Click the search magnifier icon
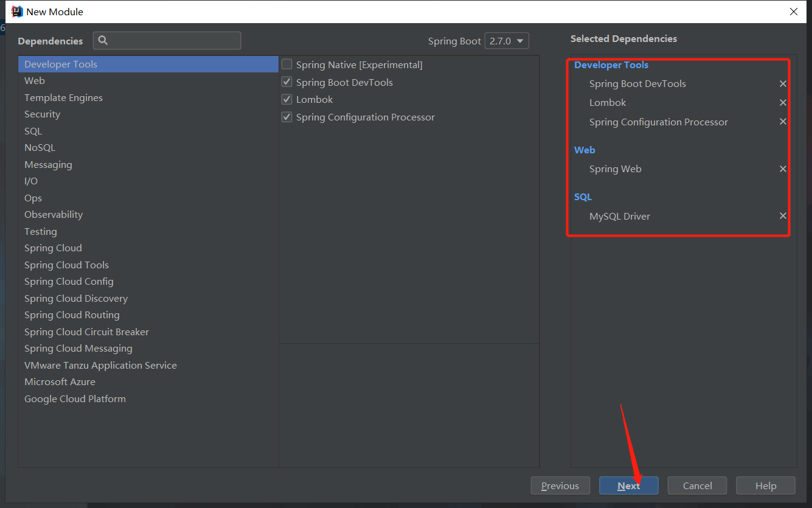Screen dimensions: 812x508 [103, 41]
